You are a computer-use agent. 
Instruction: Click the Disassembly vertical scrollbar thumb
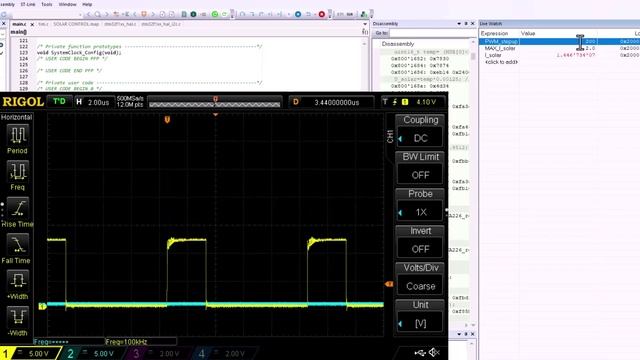[473, 56]
